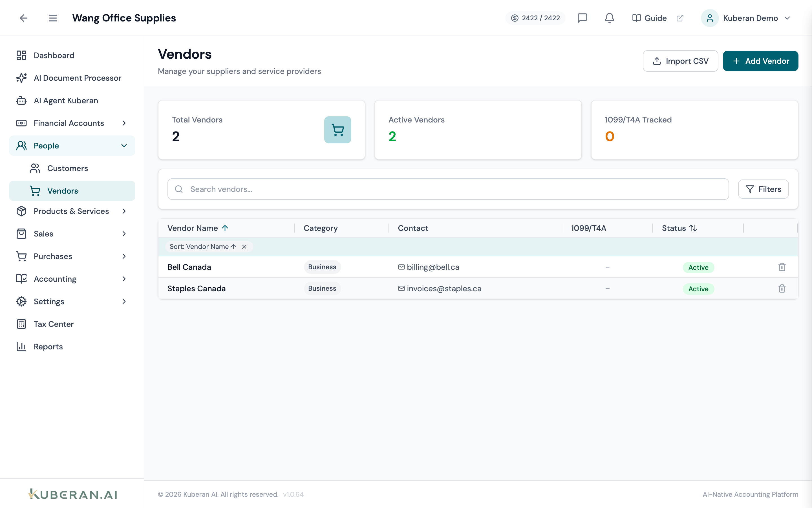Click the Add Vendor button
This screenshot has height=508, width=812.
[x=760, y=61]
